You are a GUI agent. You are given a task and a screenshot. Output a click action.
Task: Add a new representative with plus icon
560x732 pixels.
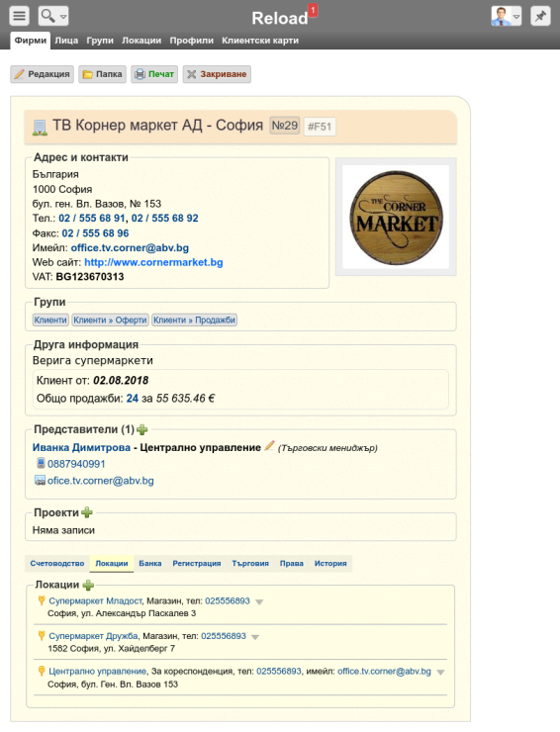(x=142, y=429)
